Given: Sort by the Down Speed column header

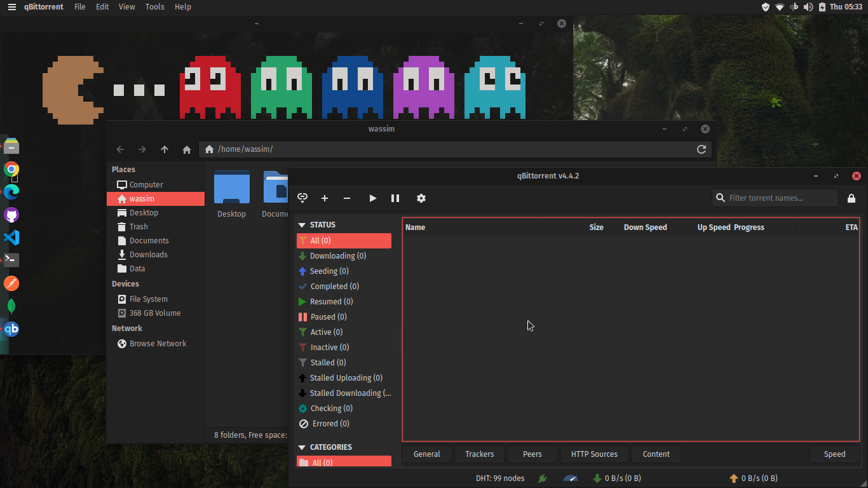Looking at the screenshot, I should coord(637,227).
